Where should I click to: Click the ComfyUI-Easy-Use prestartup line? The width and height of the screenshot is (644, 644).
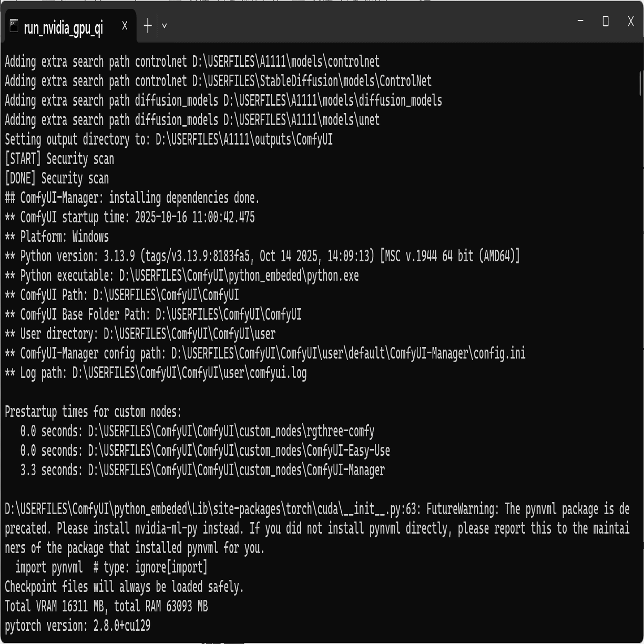[x=205, y=451]
